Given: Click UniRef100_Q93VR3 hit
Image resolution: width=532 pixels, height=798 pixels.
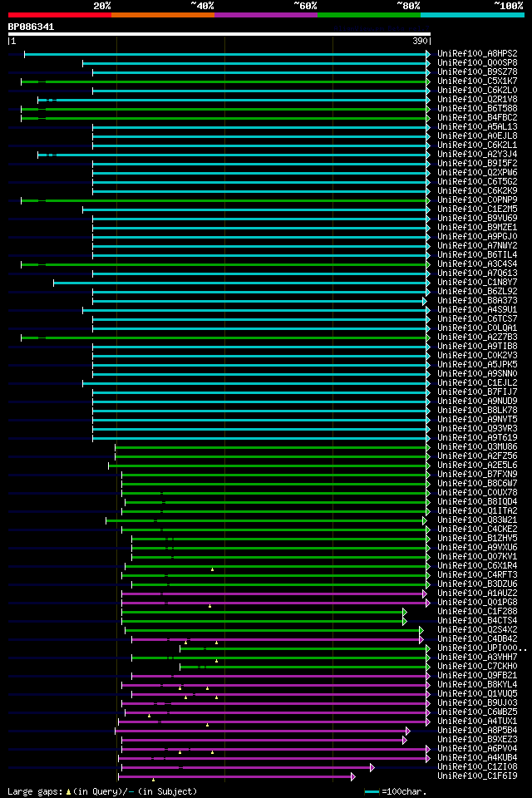Looking at the screenshot, I should coord(477,429).
